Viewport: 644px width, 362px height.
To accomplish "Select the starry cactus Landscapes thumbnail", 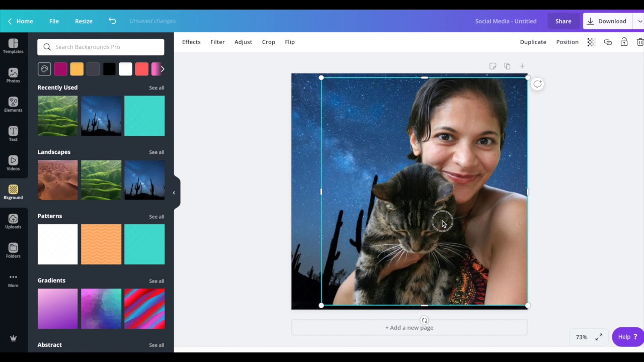I will [x=144, y=180].
